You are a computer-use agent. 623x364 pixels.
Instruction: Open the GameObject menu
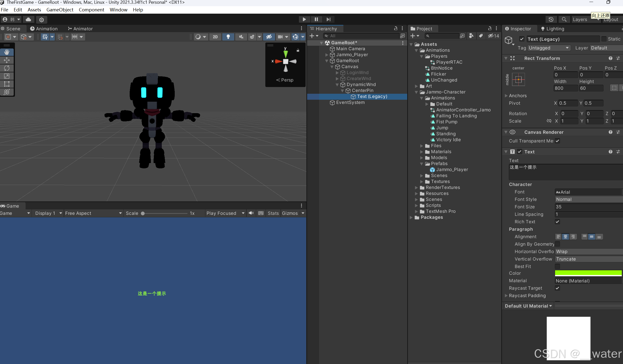click(x=60, y=10)
